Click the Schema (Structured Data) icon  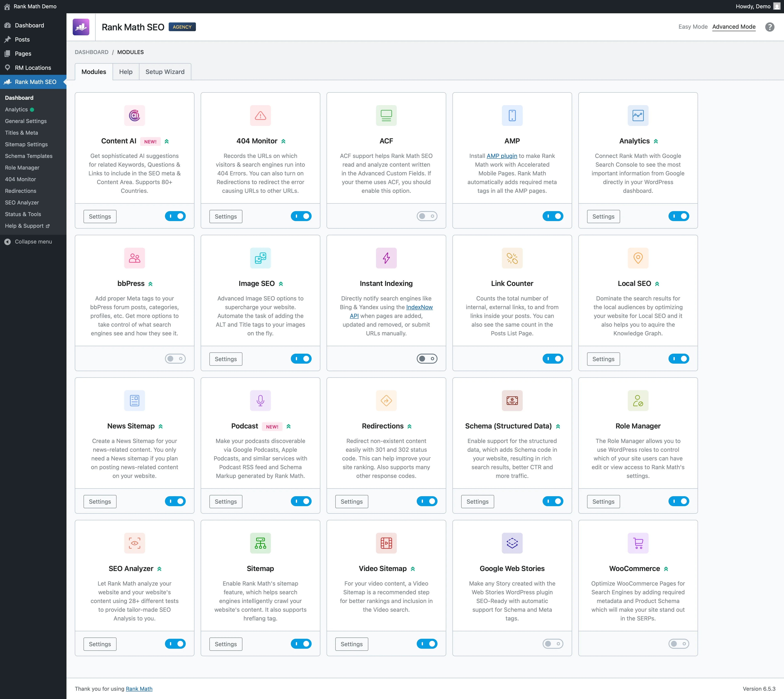tap(512, 400)
